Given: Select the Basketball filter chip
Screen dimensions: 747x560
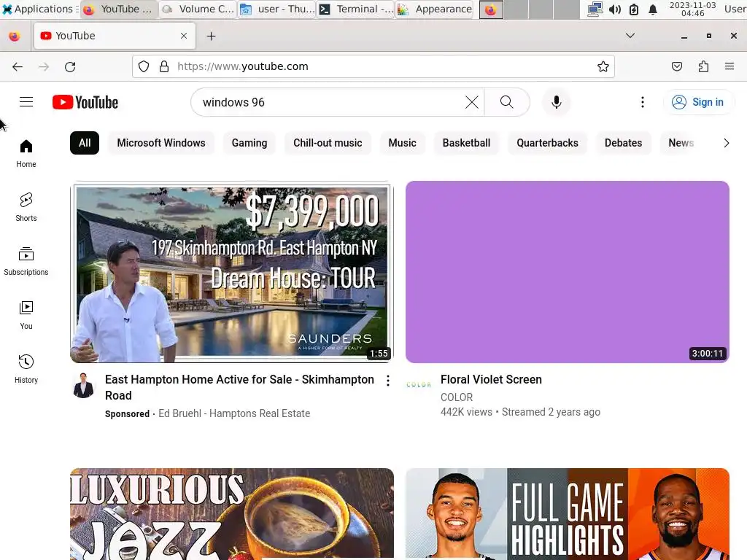Looking at the screenshot, I should (x=466, y=143).
